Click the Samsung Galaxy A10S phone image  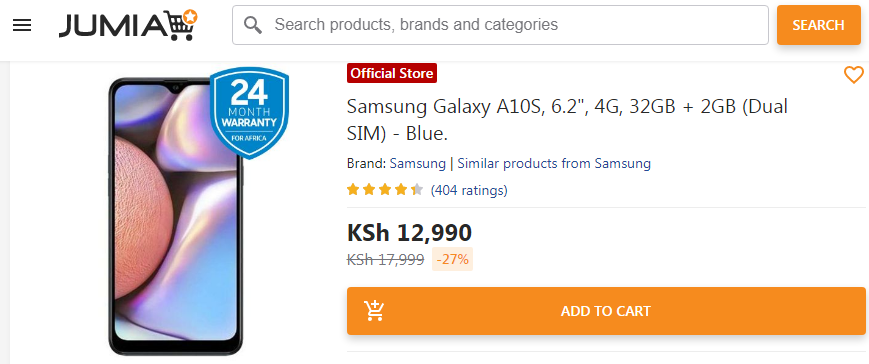point(176,216)
